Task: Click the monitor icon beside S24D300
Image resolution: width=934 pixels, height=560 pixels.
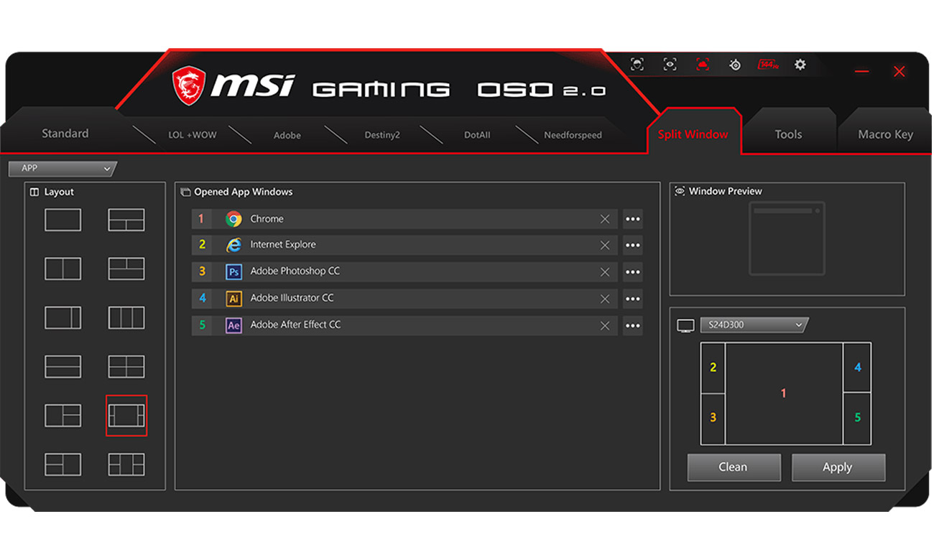Action: click(x=685, y=326)
